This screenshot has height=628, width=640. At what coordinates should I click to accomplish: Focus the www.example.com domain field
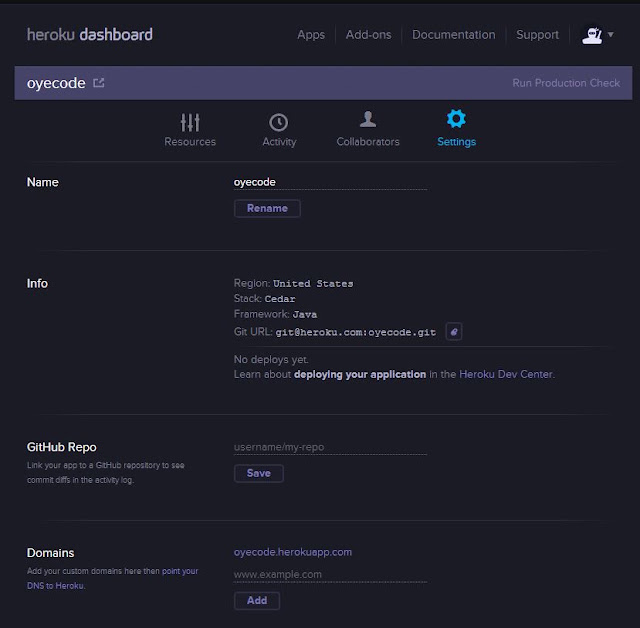[x=330, y=575]
